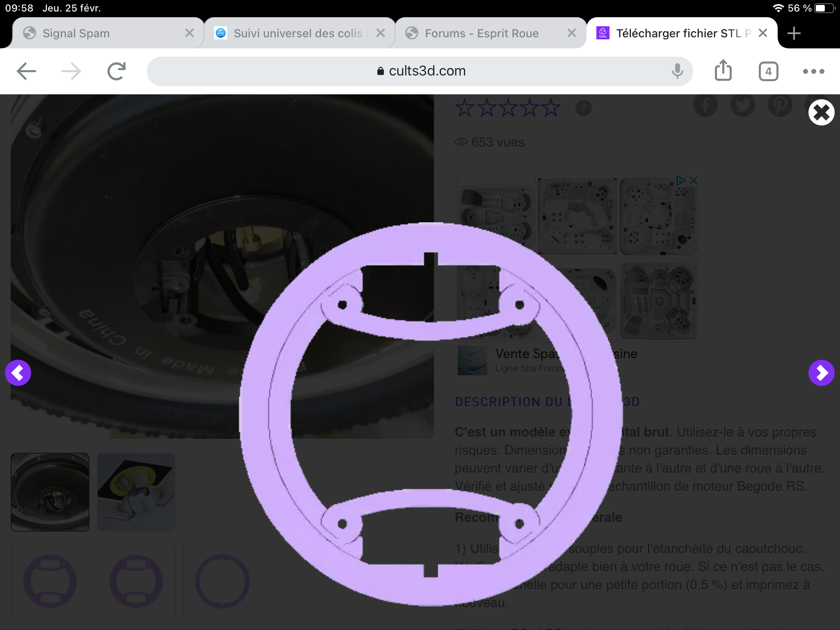This screenshot has width=840, height=630.
Task: Share on Facebook icon
Action: 705,105
